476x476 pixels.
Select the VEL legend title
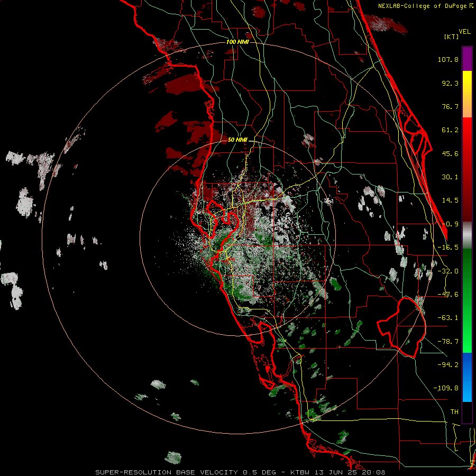click(464, 32)
